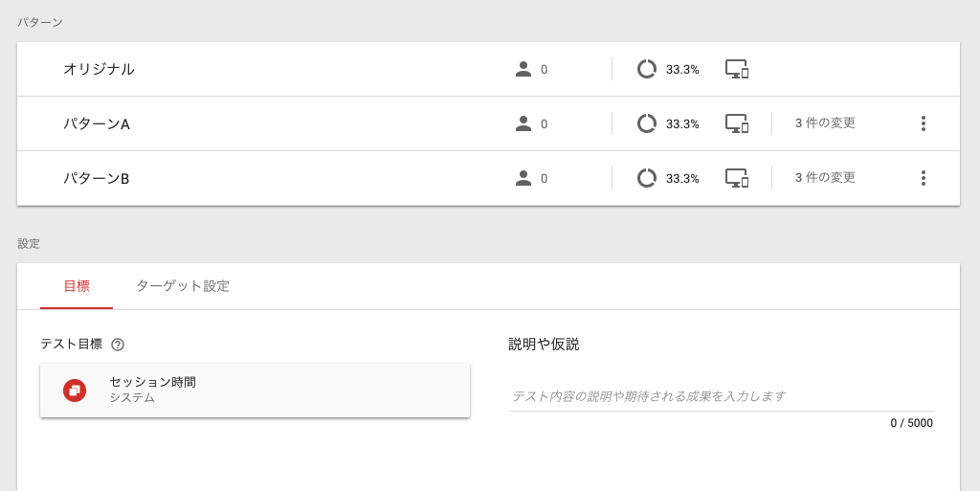Open the three-dot menu for パターンA
Viewport: 980px width, 491px height.
click(x=924, y=123)
